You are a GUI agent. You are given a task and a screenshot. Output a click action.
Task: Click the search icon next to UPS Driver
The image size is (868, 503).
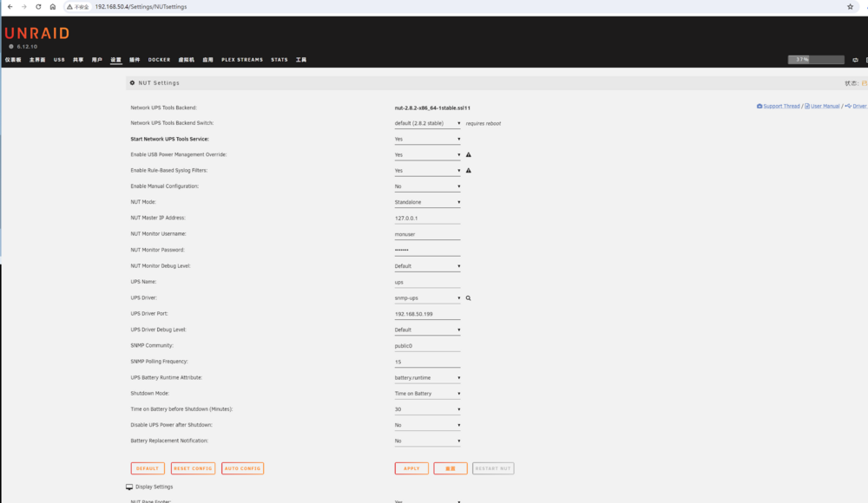point(469,298)
